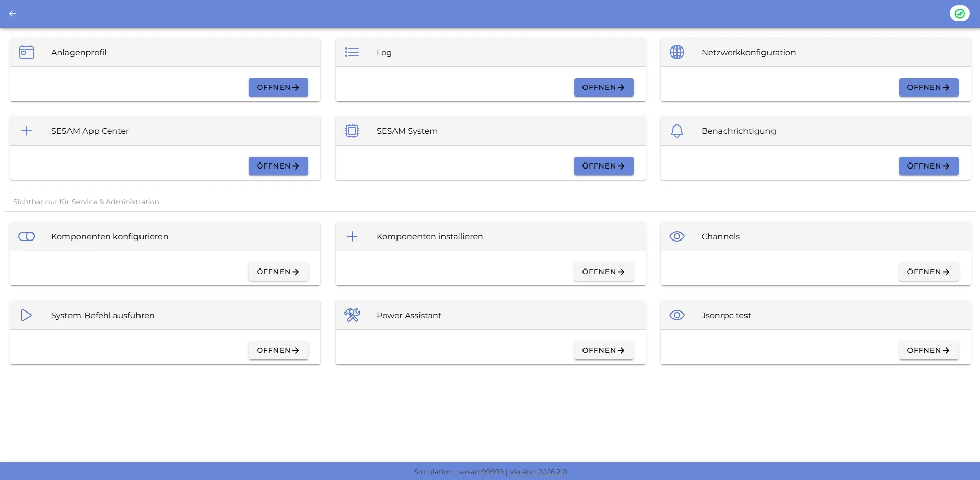Open Anlagenprofil with its ÖFFNEN button

[278, 87]
